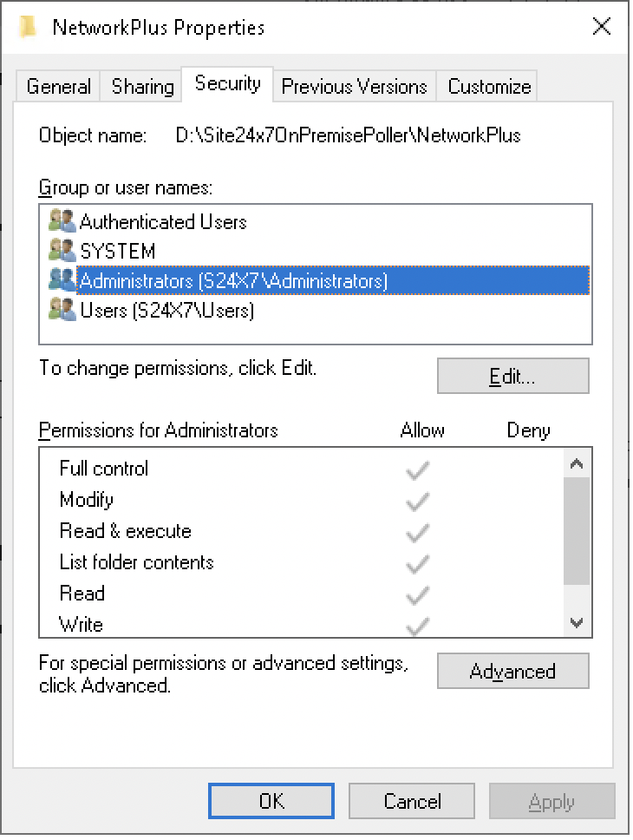Open the Sharing tab
633x840 pixels.
click(142, 87)
